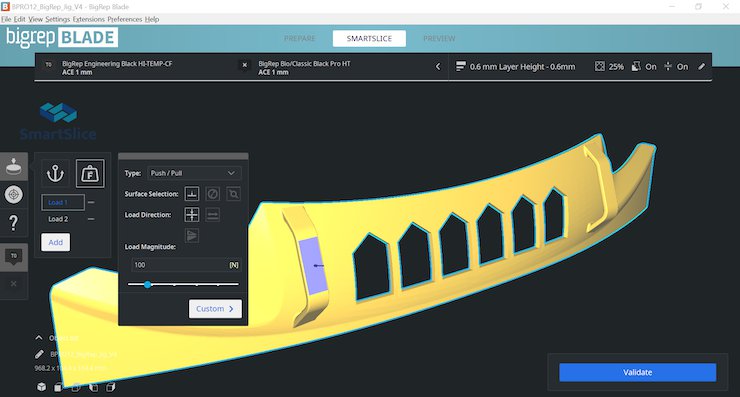Image resolution: width=740 pixels, height=397 pixels.
Task: Open the Extensions menu
Action: coord(89,19)
